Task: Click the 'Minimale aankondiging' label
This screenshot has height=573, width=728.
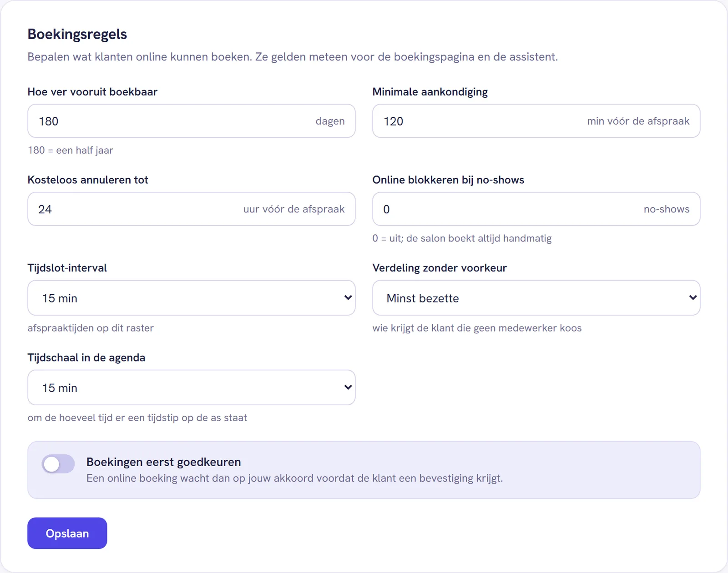Action: pos(430,92)
